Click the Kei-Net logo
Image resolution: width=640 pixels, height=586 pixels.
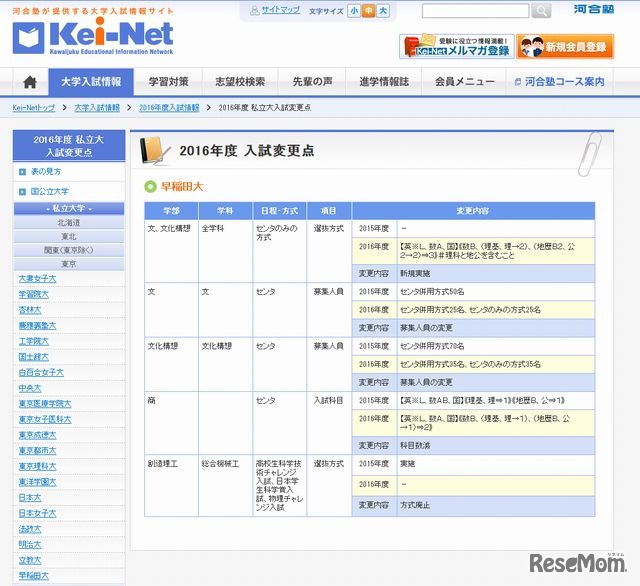[x=93, y=38]
